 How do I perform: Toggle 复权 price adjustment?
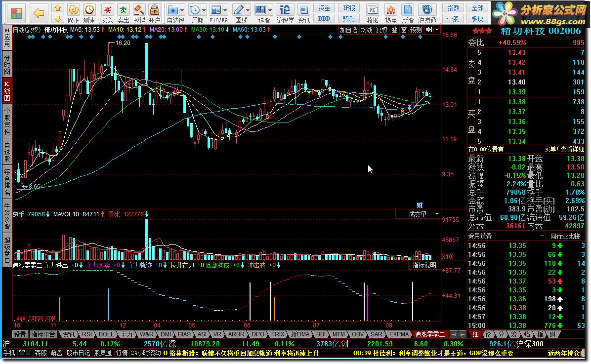click(x=382, y=30)
